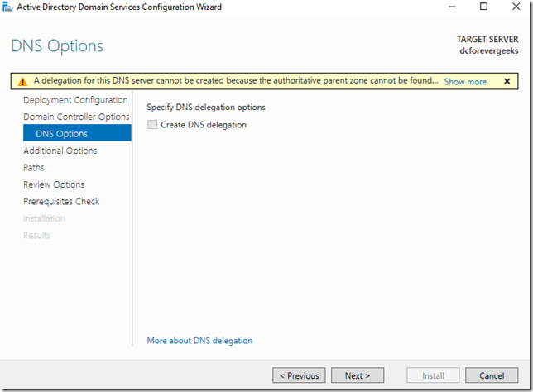
Task: Select Prerequisites Check in the sidebar
Action: tap(61, 201)
